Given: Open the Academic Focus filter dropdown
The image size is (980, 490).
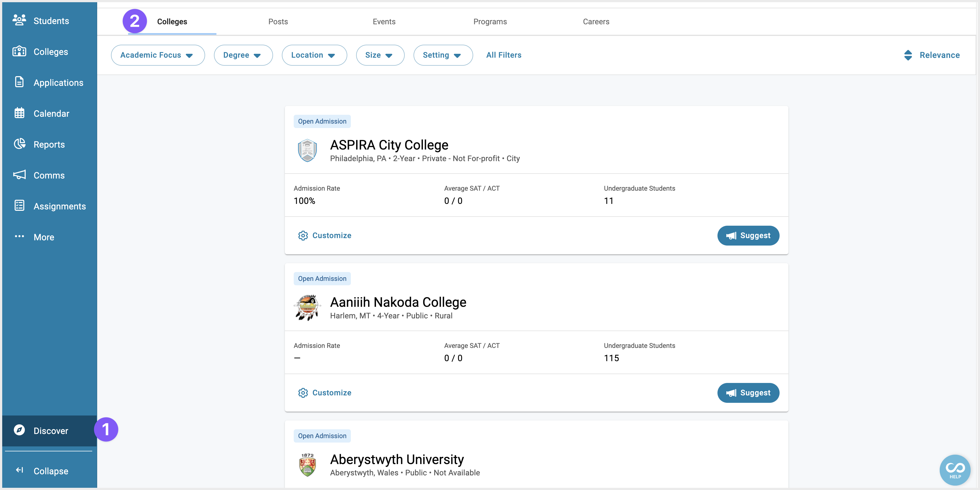Looking at the screenshot, I should click(x=158, y=55).
